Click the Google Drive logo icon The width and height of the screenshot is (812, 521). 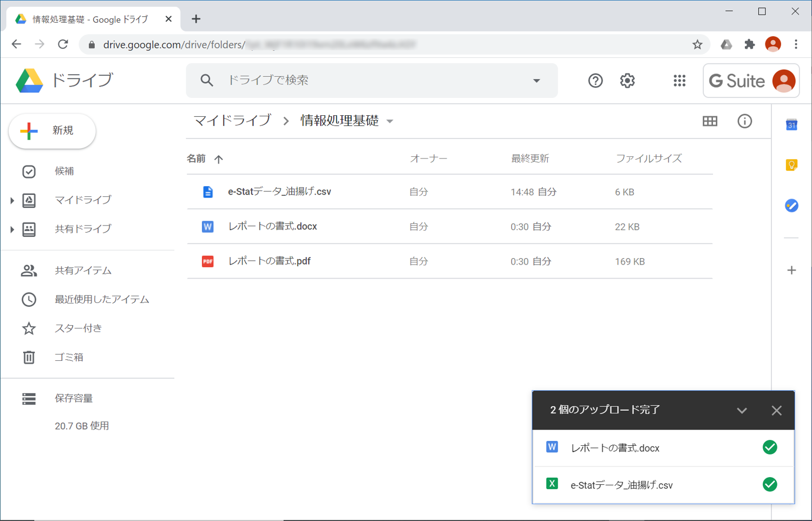coord(29,81)
